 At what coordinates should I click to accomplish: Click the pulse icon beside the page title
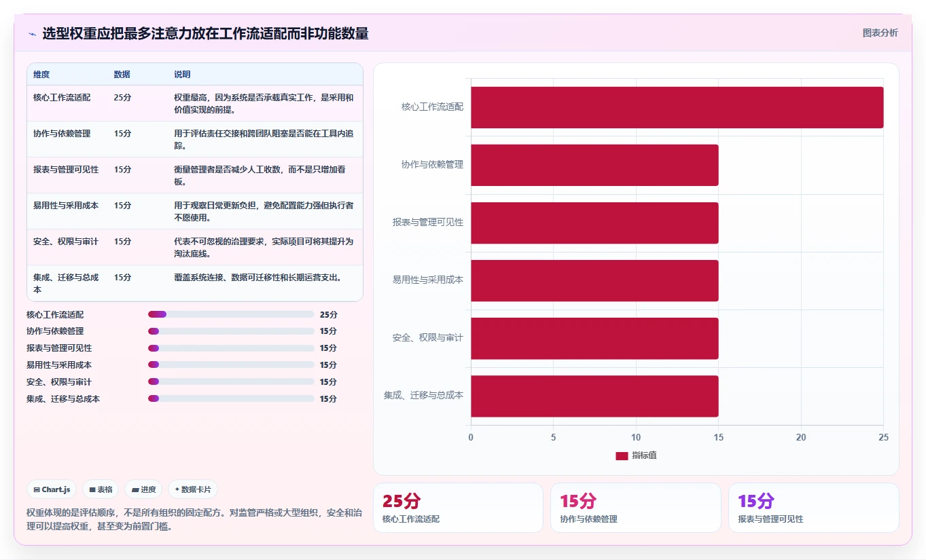click(32, 34)
